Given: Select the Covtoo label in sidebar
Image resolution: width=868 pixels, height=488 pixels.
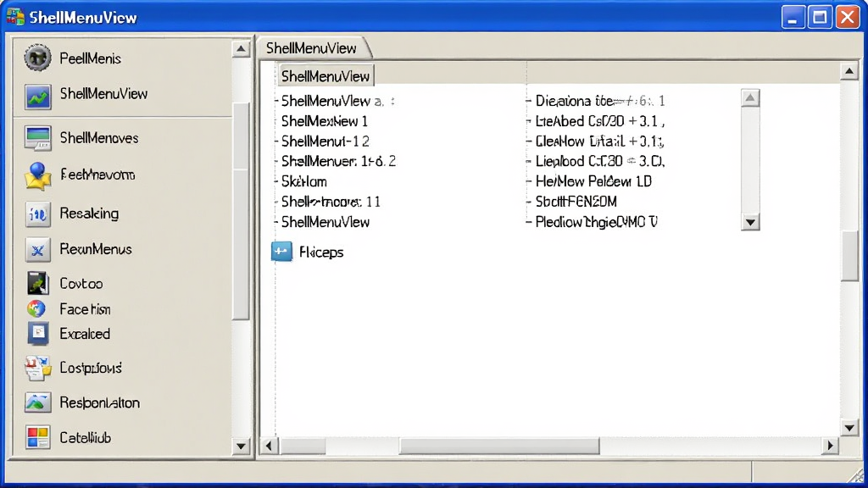Looking at the screenshot, I should 81,284.
